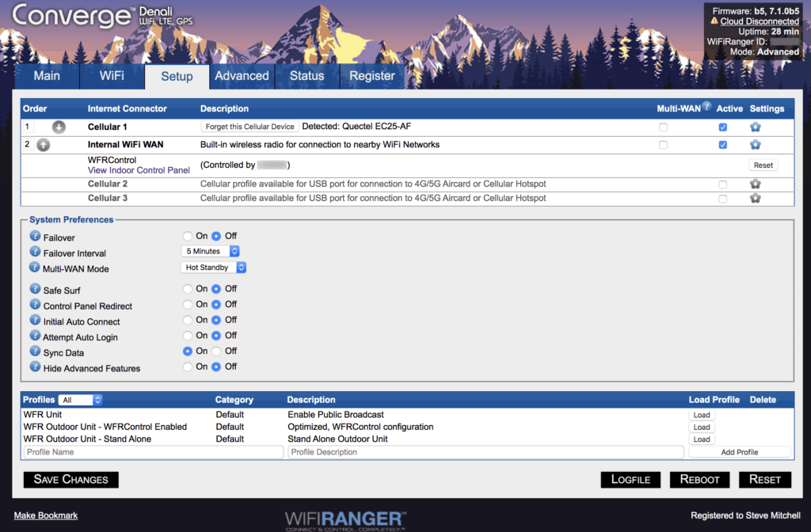Set Sync Data to Off

216,351
